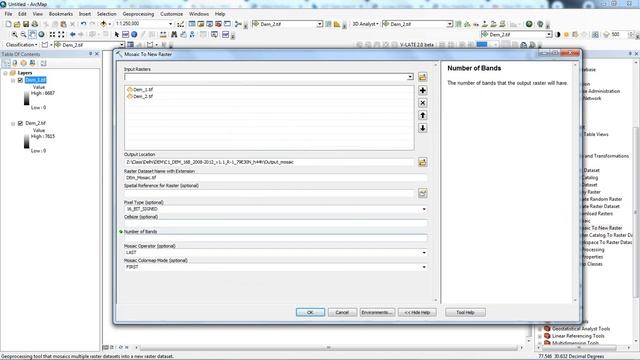
Task: Remove selected raster with X icon
Action: [422, 103]
